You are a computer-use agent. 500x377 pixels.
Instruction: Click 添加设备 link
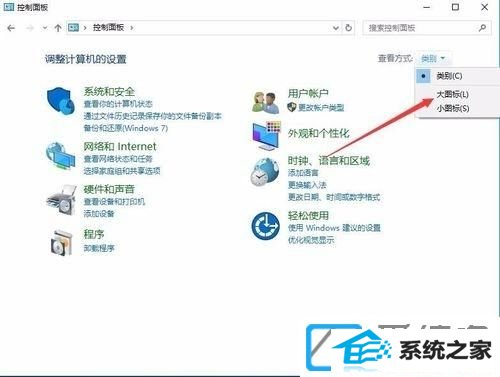pyautogui.click(x=99, y=214)
